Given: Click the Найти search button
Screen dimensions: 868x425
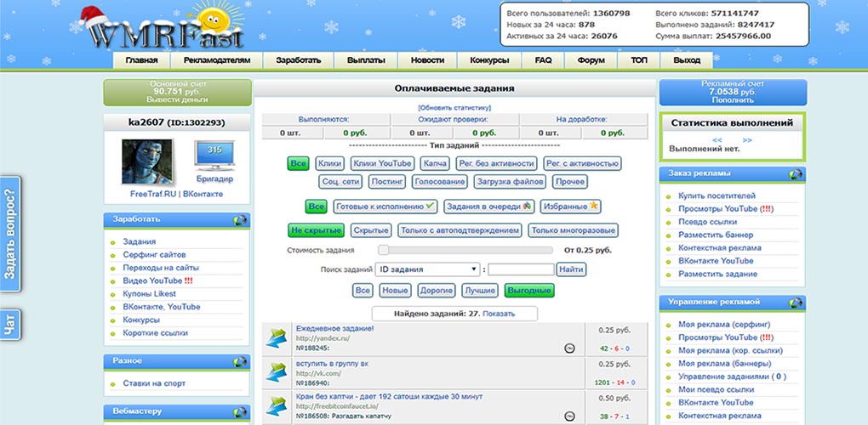Looking at the screenshot, I should pos(571,269).
